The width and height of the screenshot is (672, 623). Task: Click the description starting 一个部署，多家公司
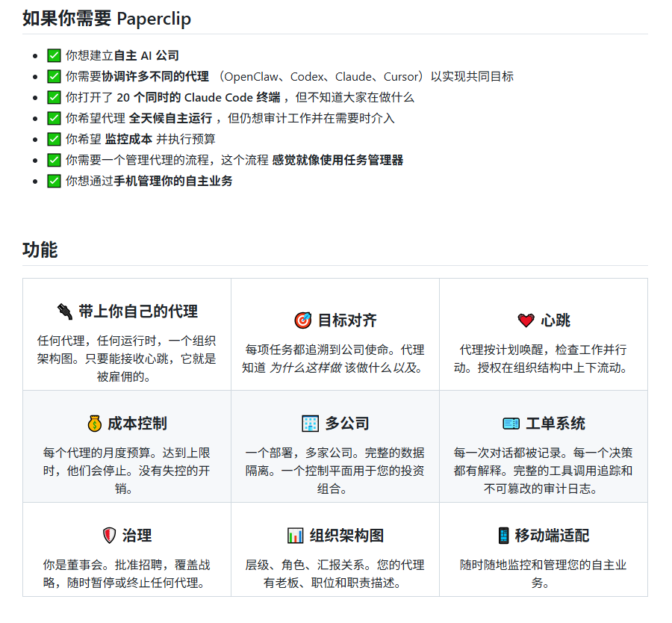[x=335, y=471]
